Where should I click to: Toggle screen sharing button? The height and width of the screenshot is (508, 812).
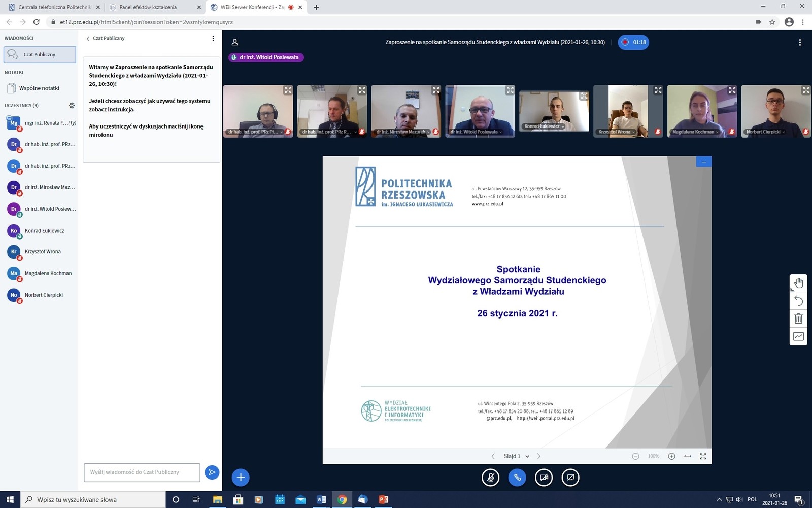point(570,478)
